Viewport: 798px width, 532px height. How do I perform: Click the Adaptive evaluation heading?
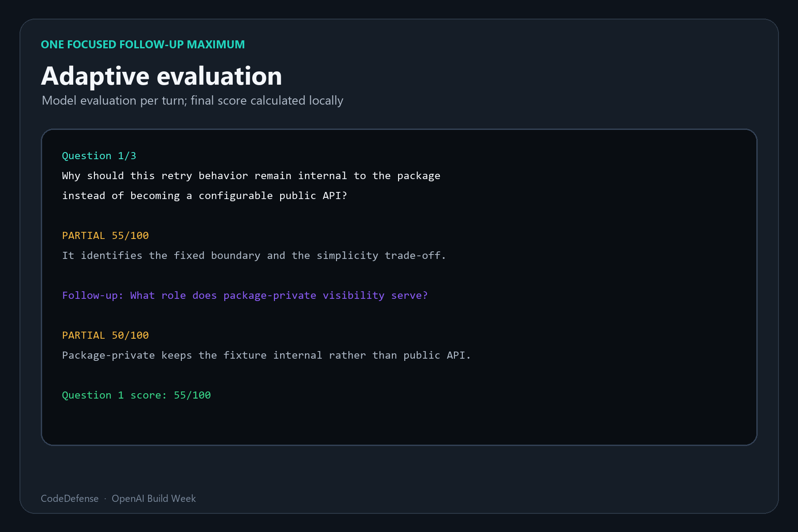[x=161, y=76]
